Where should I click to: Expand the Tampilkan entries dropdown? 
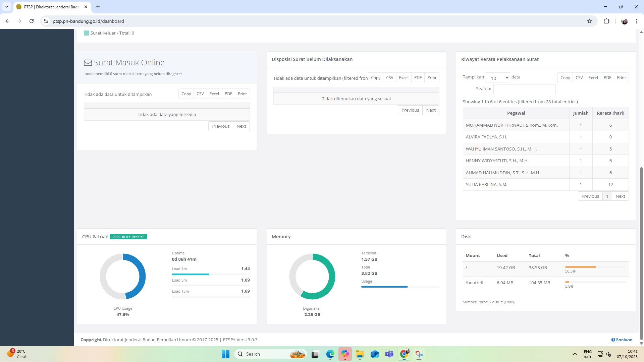(497, 78)
